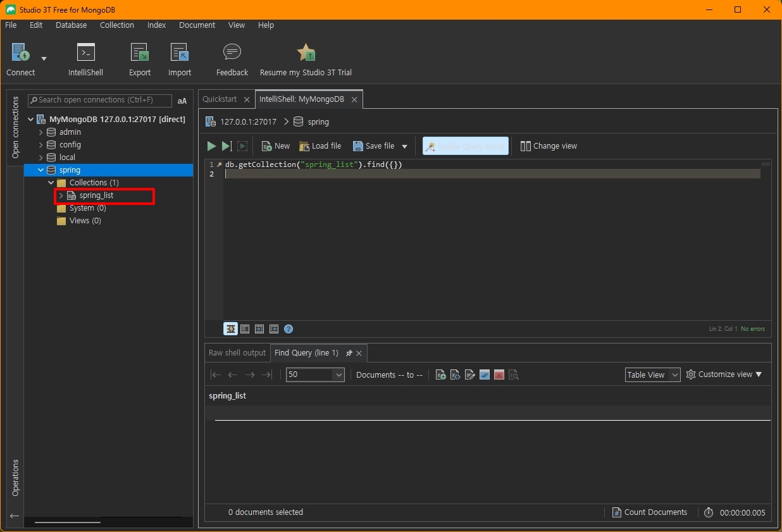782x532 pixels.
Task: Expand the admin database node
Action: 41,132
